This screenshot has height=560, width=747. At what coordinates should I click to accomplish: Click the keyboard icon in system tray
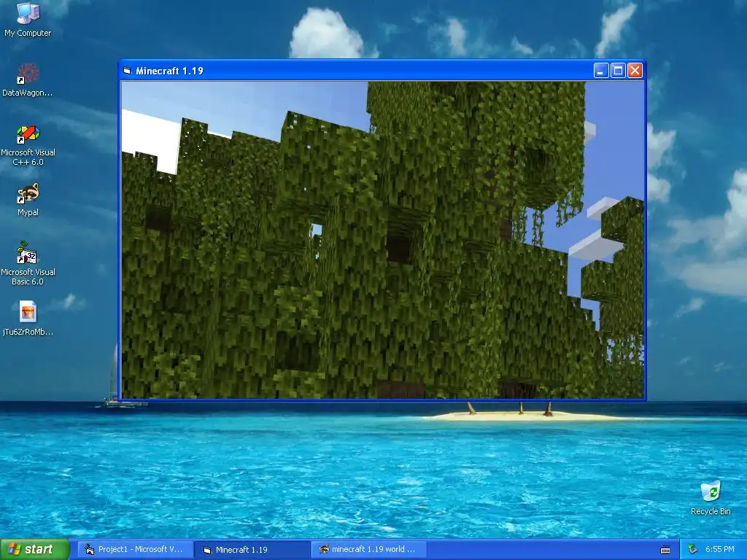[665, 550]
